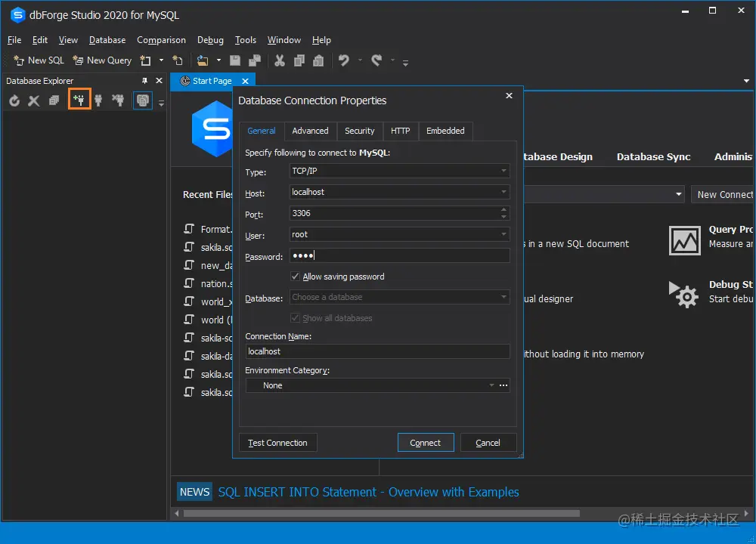Create a new database connection in Database Explorer

[79, 99]
